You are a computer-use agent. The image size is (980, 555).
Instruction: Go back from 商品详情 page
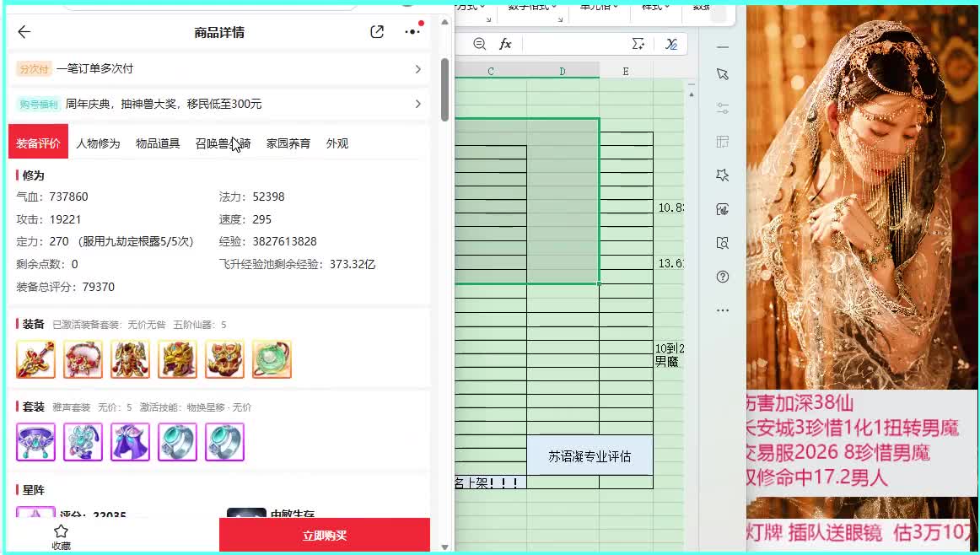24,32
